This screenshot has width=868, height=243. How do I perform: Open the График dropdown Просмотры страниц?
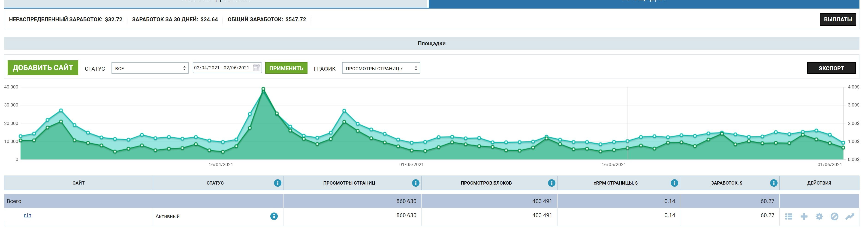click(x=380, y=68)
